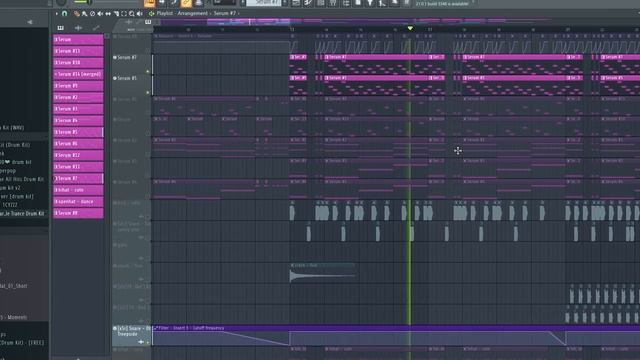
Task: Choose the Select marquee tool in Playlist
Action: [124, 13]
